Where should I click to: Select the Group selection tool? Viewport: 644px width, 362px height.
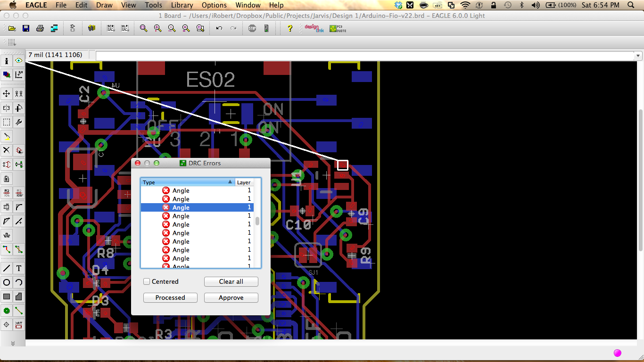7,122
